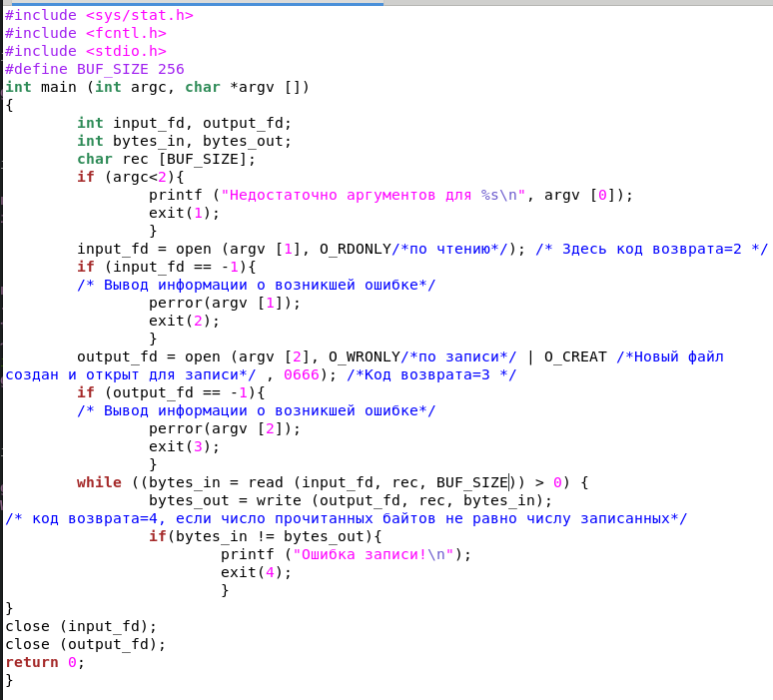Viewport: 773px width, 700px height.
Task: Click 'if (input_fd == -1){' line
Action: click(167, 267)
